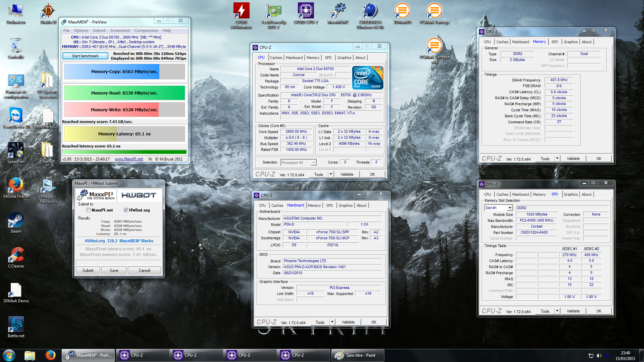
Task: Click Submit in MaxxPI HWbot dialog
Action: [88, 270]
